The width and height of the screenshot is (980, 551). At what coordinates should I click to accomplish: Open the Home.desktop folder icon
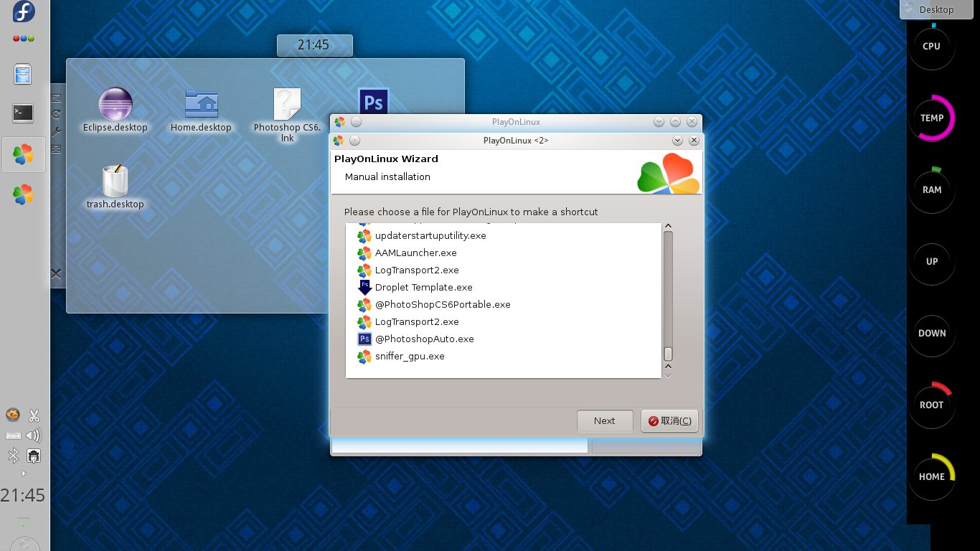201,110
